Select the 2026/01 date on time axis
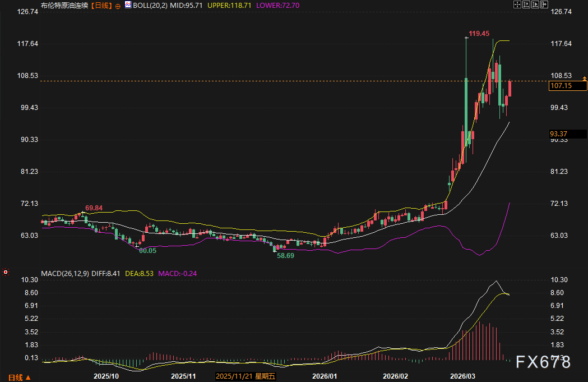 324,376
